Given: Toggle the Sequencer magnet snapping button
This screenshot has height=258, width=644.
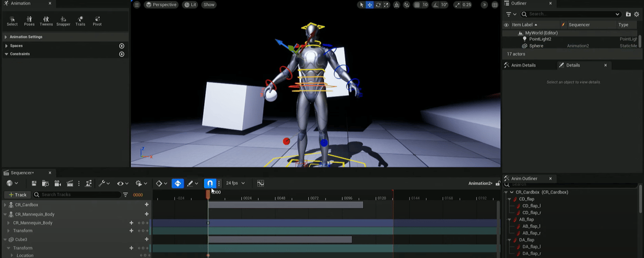Looking at the screenshot, I should [x=210, y=183].
